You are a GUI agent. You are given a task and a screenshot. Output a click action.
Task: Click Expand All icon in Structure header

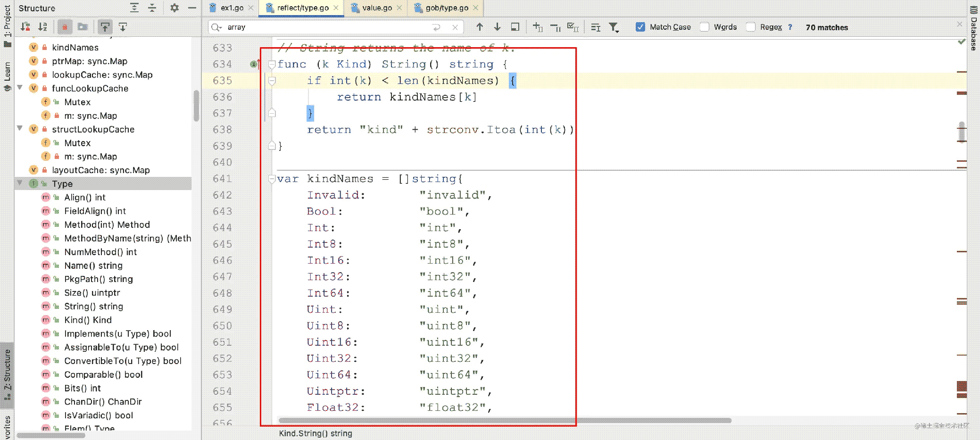(134, 8)
